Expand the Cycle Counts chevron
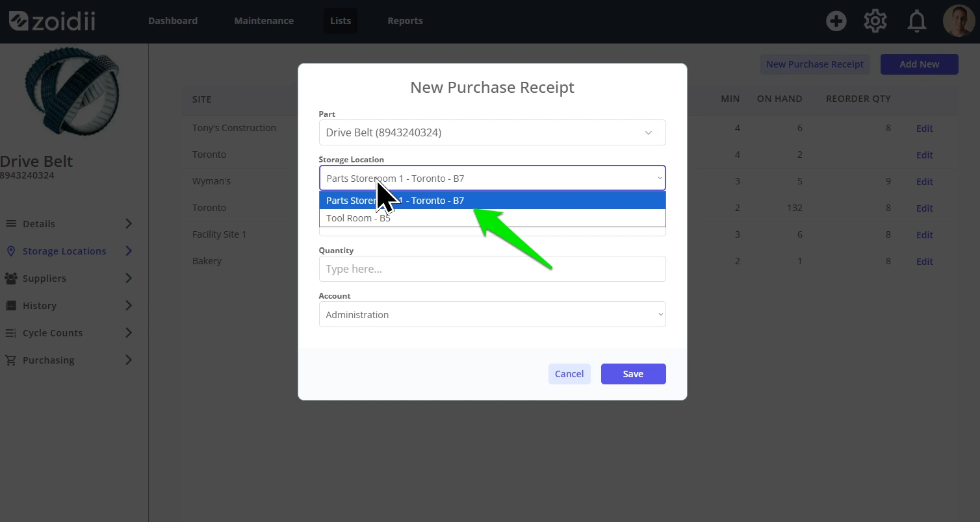This screenshot has height=522, width=980. (129, 332)
